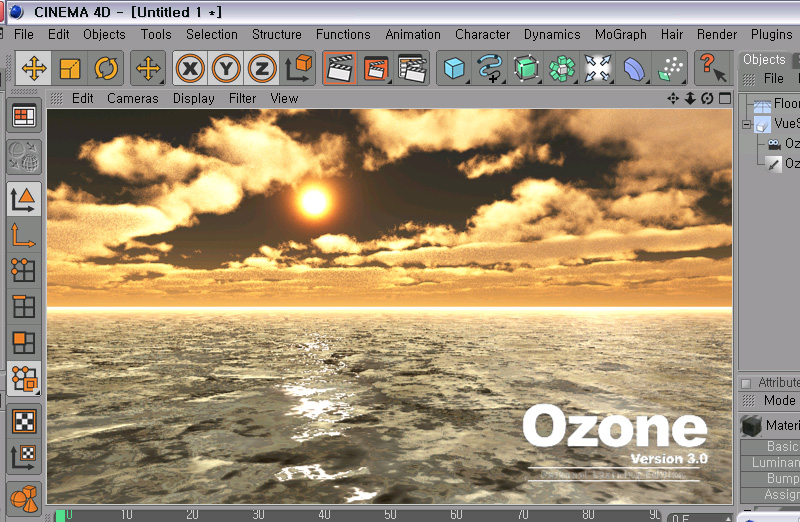Click the rendered Ozone viewport image
The width and height of the screenshot is (800, 522).
(x=390, y=306)
